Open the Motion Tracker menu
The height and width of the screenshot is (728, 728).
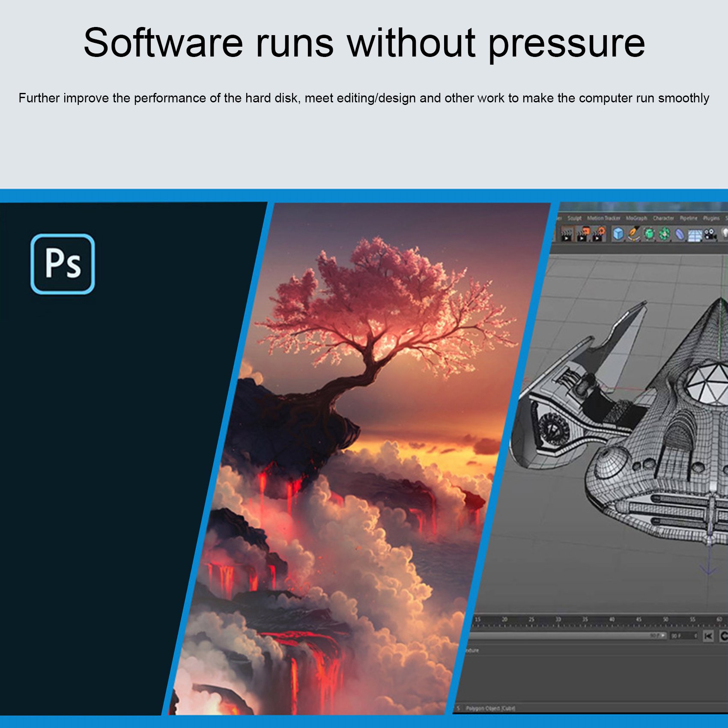(x=603, y=218)
